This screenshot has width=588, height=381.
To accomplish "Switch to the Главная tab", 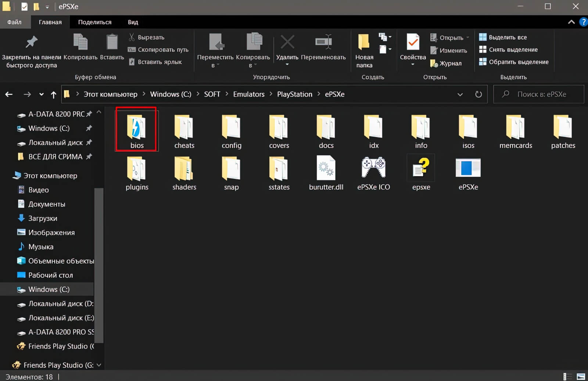I will point(50,22).
